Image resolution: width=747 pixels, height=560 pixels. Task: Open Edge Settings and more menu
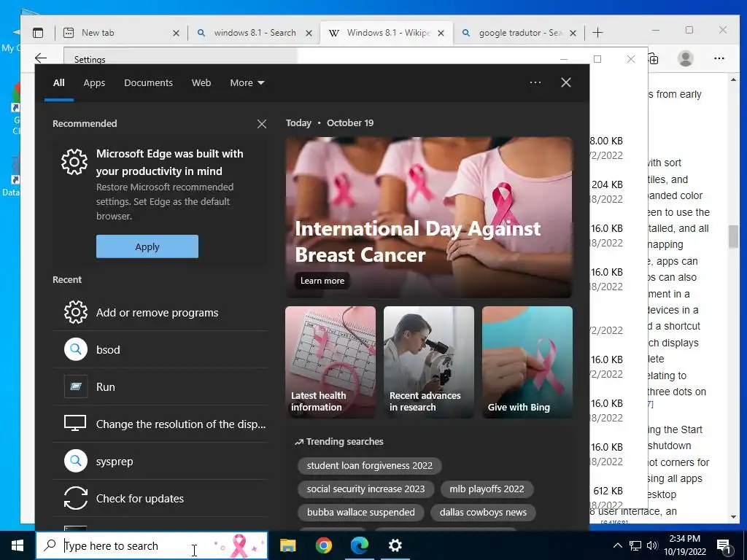click(x=719, y=58)
